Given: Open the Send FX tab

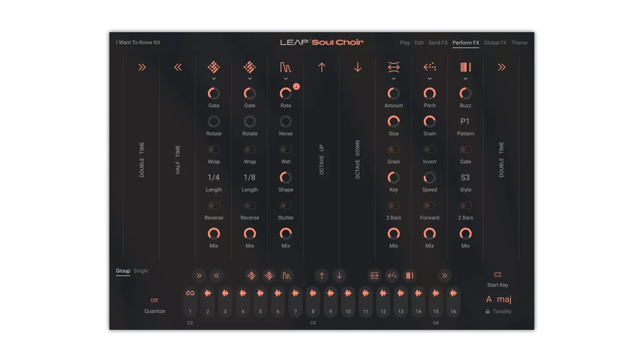Looking at the screenshot, I should coord(438,43).
